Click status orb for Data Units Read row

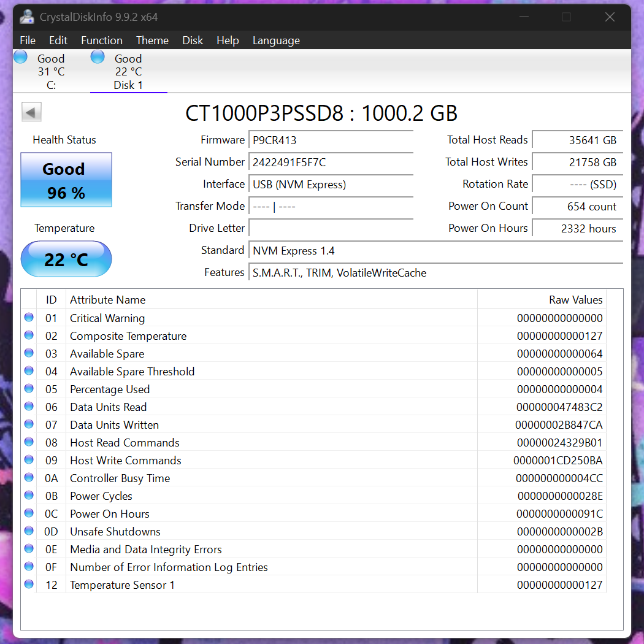tap(29, 406)
